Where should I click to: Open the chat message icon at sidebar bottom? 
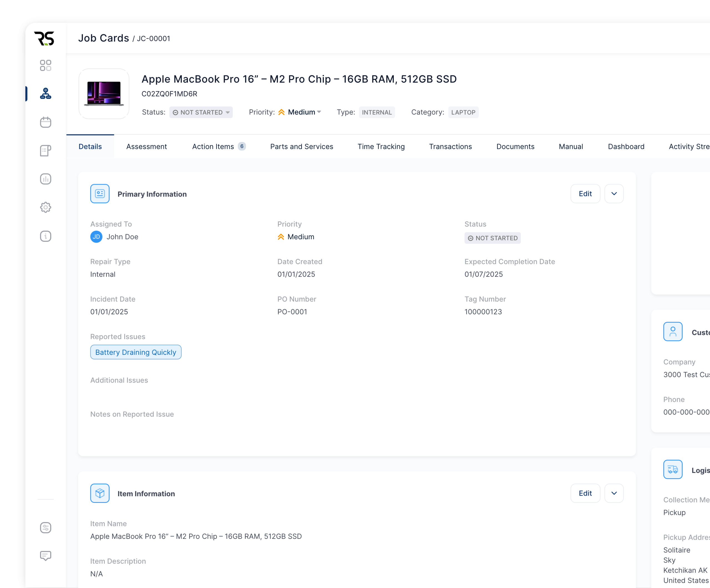coord(45,556)
